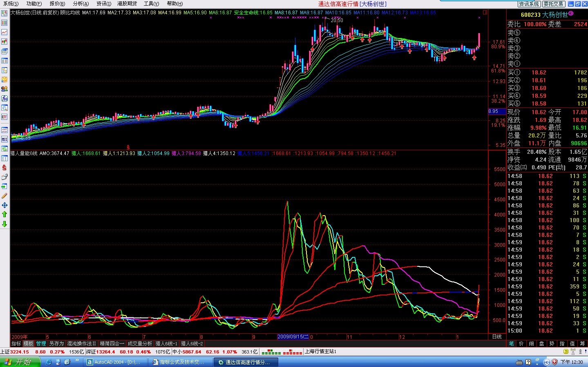Click the ETF icon in left toolbar
Viewport: 588px width, 367px height.
[4, 117]
